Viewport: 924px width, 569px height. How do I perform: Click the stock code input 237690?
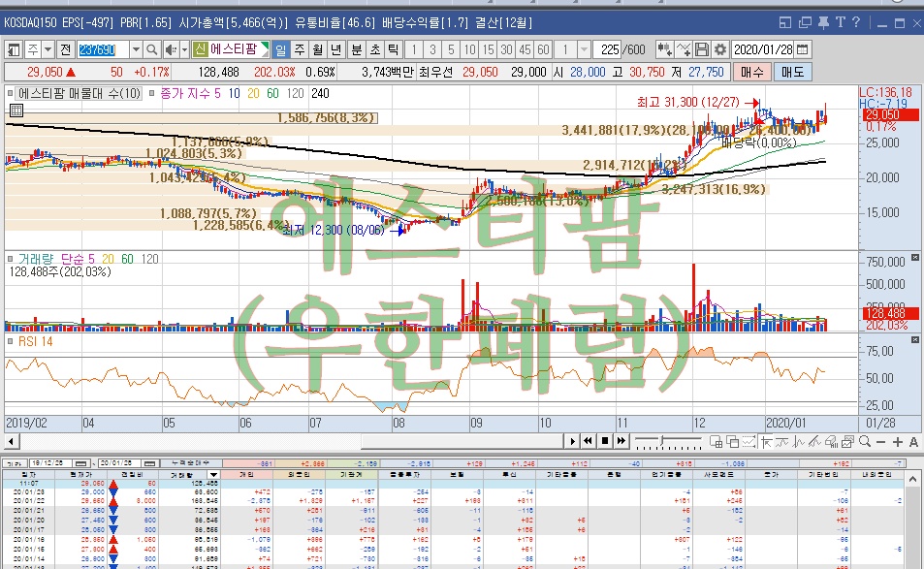pyautogui.click(x=103, y=49)
